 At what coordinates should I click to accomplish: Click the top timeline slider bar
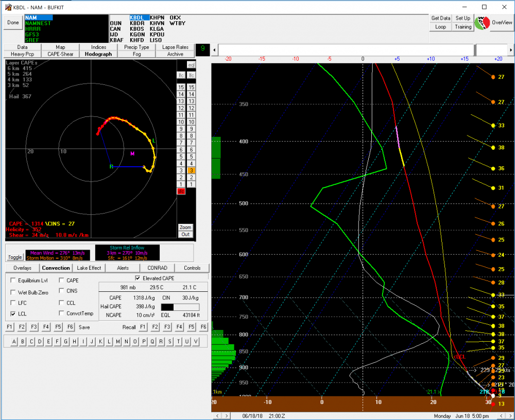point(363,50)
